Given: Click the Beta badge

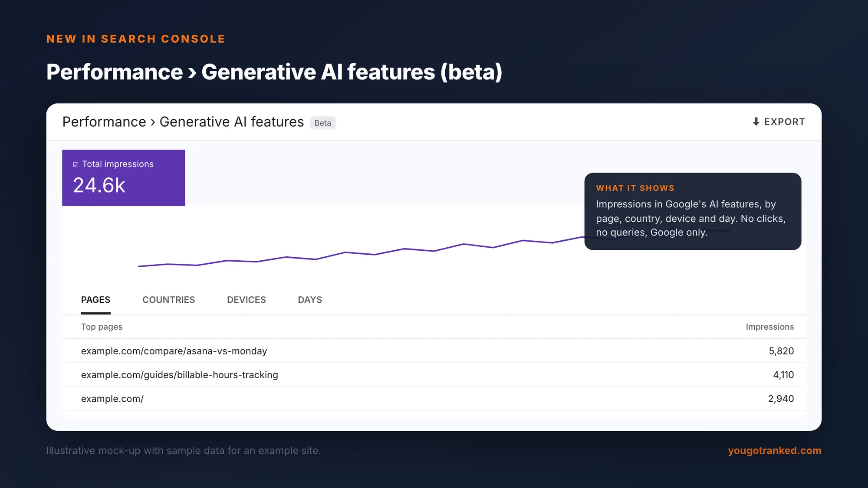Looking at the screenshot, I should (322, 123).
